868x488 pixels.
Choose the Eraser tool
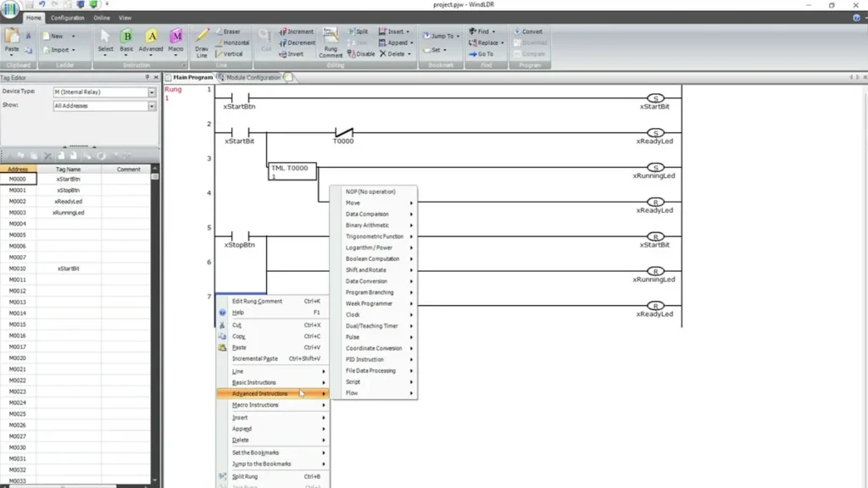click(x=228, y=31)
